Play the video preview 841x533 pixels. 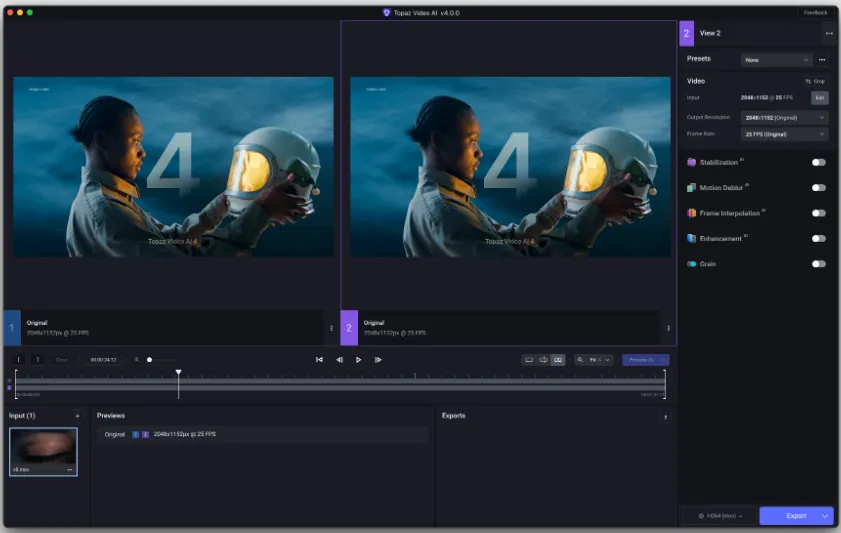click(358, 360)
